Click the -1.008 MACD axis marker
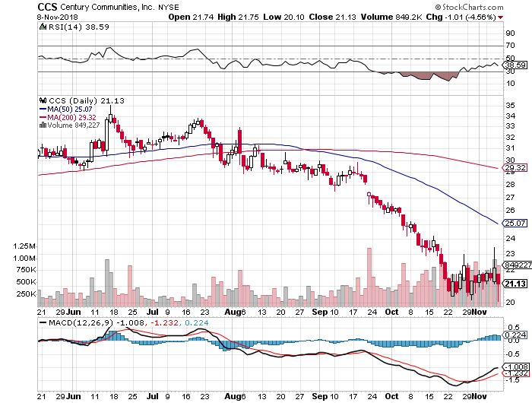 click(x=516, y=367)
